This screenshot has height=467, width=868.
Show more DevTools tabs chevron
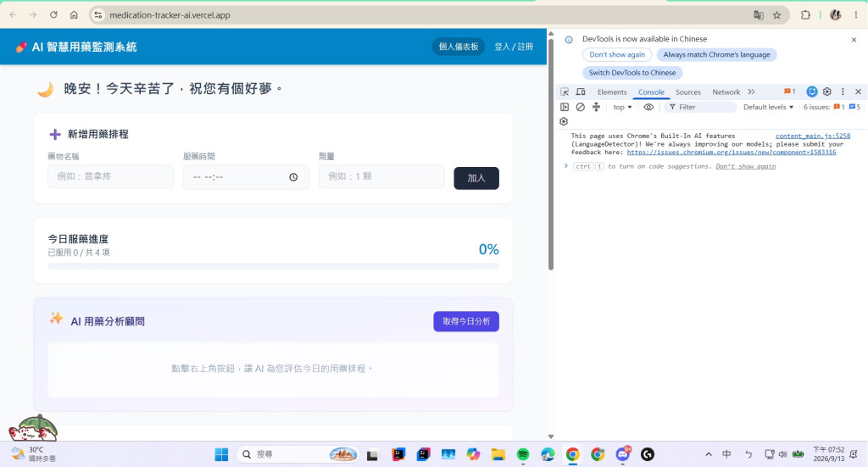coord(751,92)
